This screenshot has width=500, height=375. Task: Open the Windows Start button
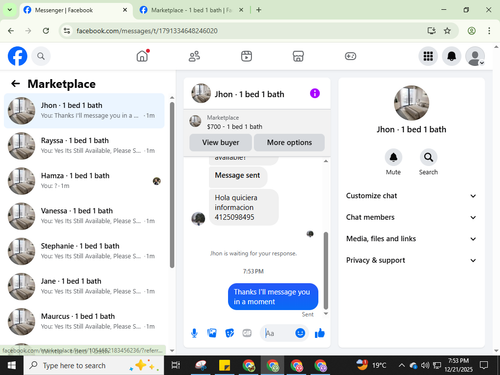click(x=12, y=365)
